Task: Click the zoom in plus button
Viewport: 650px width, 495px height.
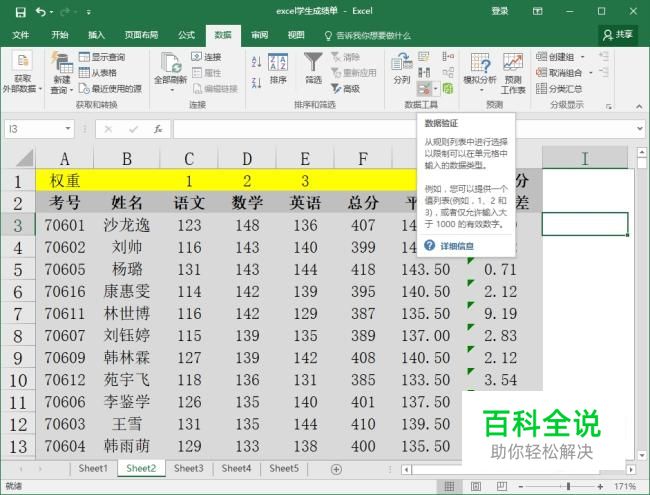Action: (x=600, y=487)
